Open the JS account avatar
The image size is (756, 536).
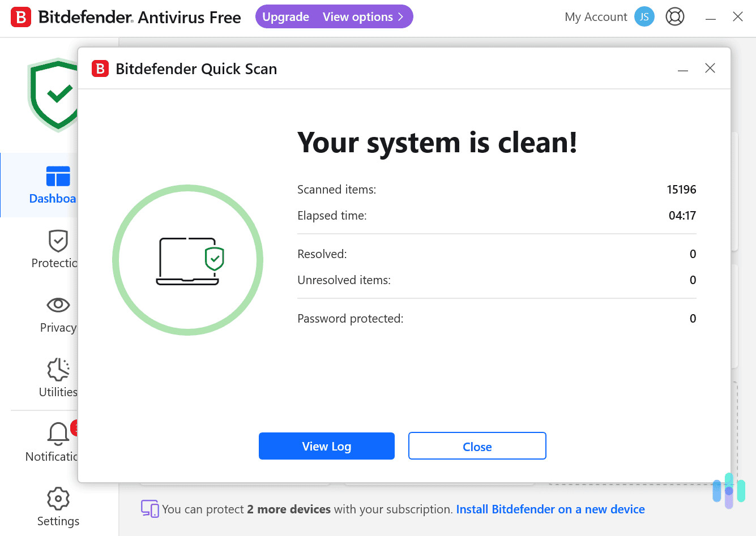tap(644, 16)
